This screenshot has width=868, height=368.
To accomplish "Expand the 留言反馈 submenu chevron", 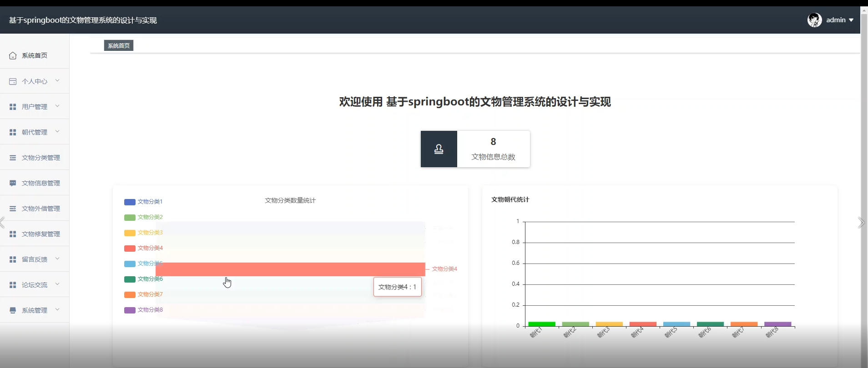I will tap(57, 259).
